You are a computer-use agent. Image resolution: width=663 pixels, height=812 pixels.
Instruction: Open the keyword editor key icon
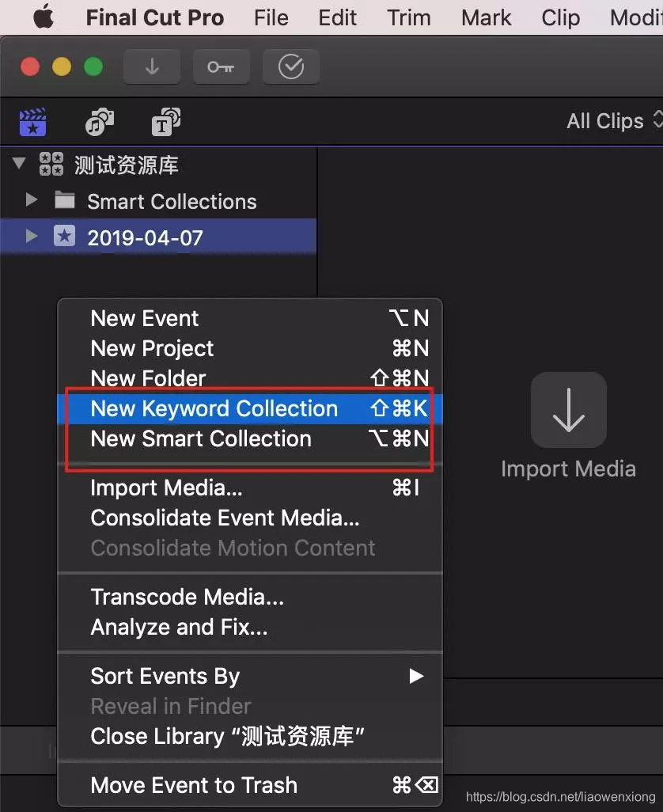[221, 66]
